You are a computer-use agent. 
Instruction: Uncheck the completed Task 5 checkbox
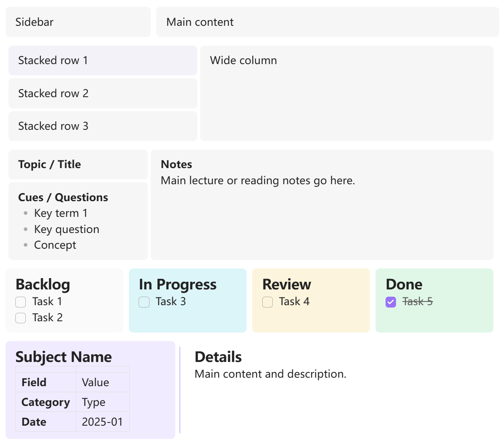pos(391,302)
